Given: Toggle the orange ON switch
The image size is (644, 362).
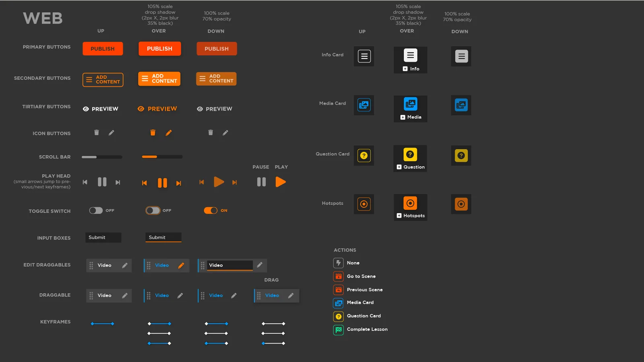Looking at the screenshot, I should coord(211,210).
